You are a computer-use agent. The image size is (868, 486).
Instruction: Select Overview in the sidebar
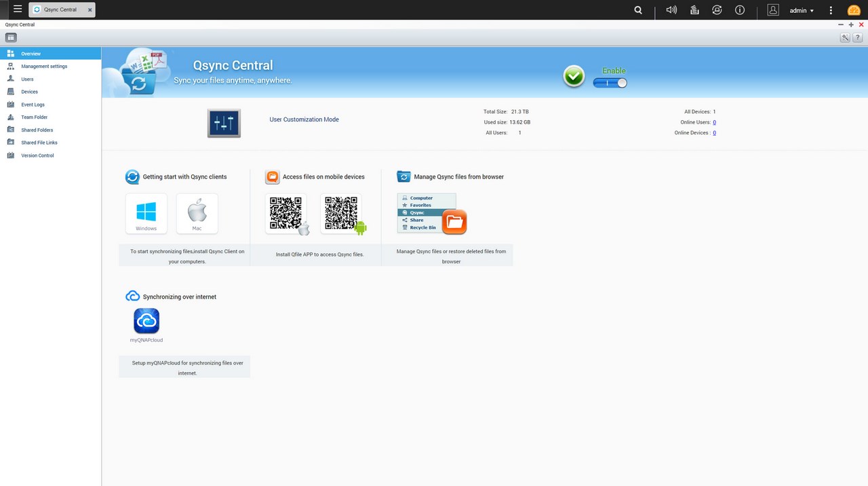pyautogui.click(x=51, y=54)
